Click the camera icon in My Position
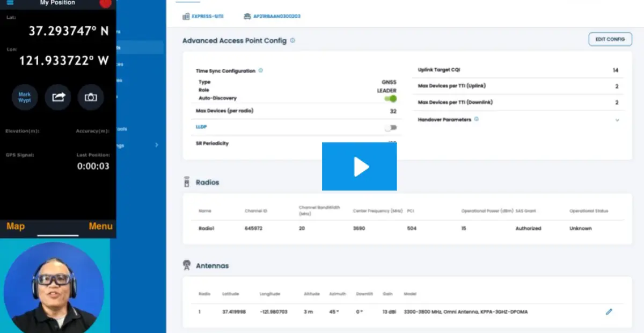This screenshot has width=644, height=333. pyautogui.click(x=91, y=97)
